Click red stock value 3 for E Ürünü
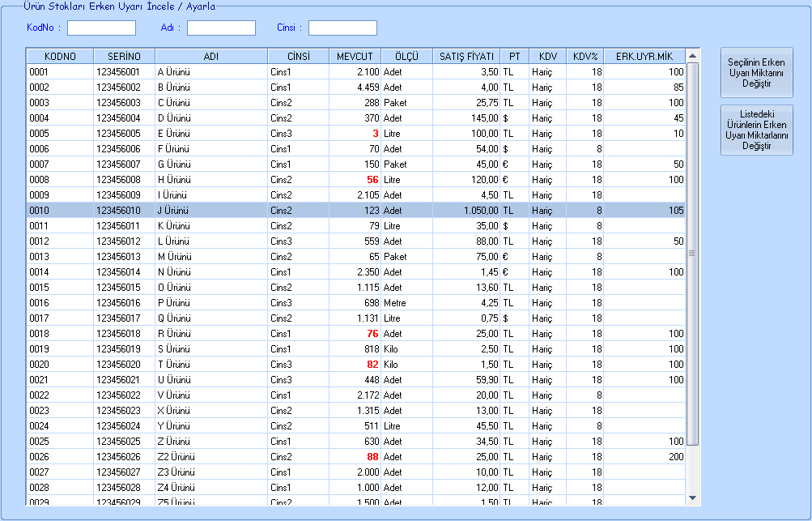This screenshot has height=521, width=812. click(376, 134)
